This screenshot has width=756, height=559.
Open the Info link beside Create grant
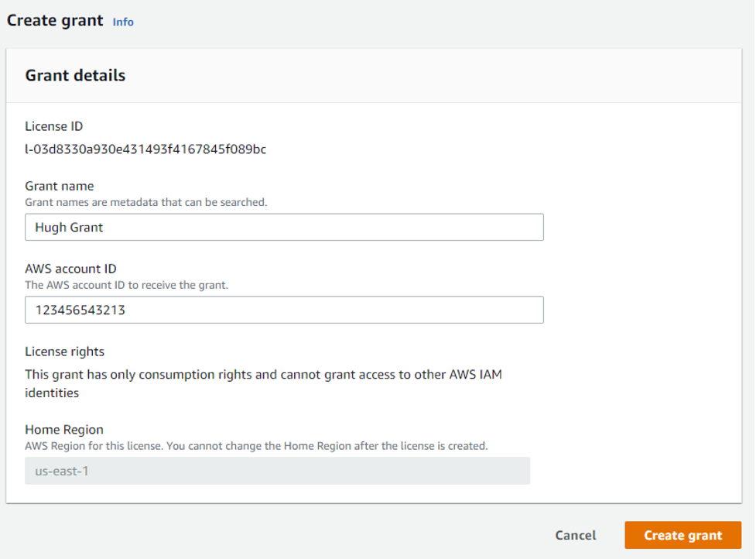[123, 22]
